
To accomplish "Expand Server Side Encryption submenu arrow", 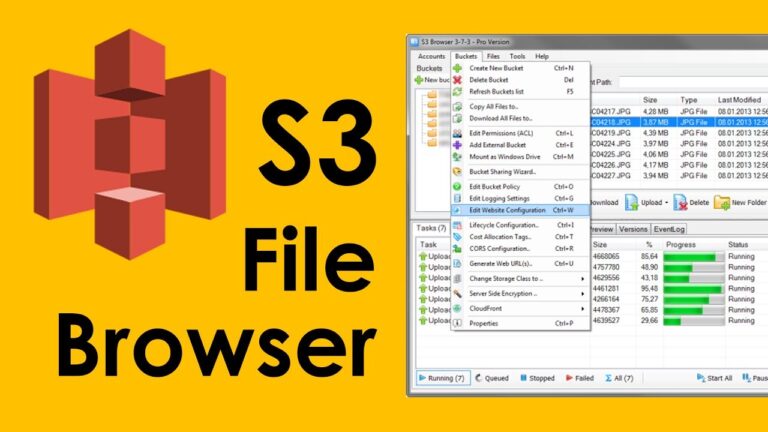I will (x=582, y=294).
